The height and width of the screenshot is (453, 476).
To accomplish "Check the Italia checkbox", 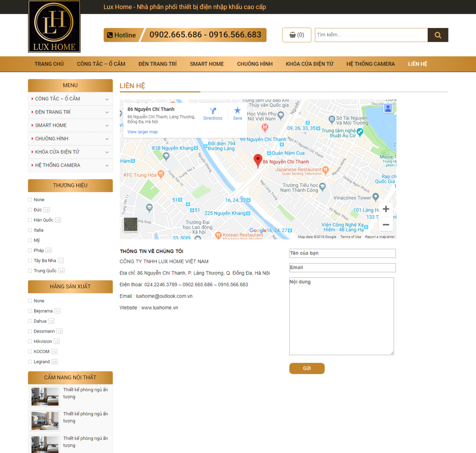I will click(30, 230).
